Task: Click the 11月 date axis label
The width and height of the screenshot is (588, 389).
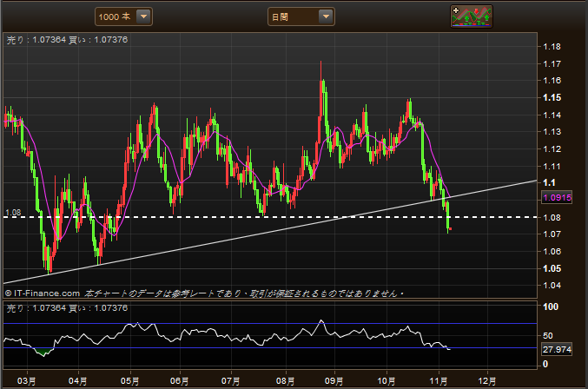Action: (x=439, y=381)
